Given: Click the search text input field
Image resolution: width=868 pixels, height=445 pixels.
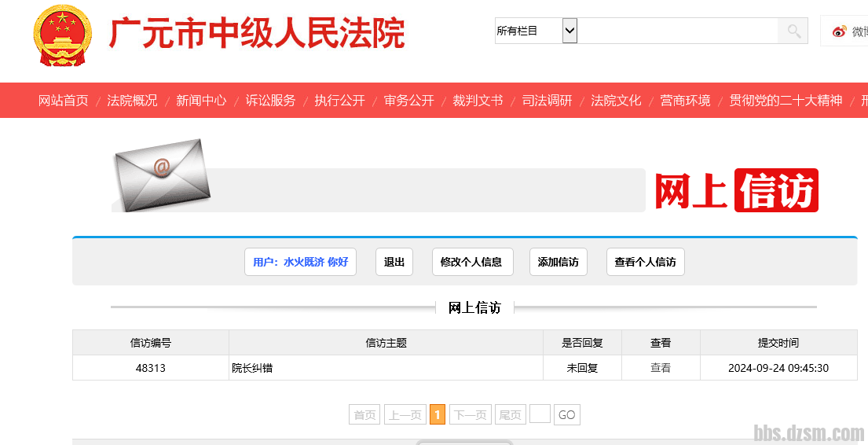Looking at the screenshot, I should point(677,31).
